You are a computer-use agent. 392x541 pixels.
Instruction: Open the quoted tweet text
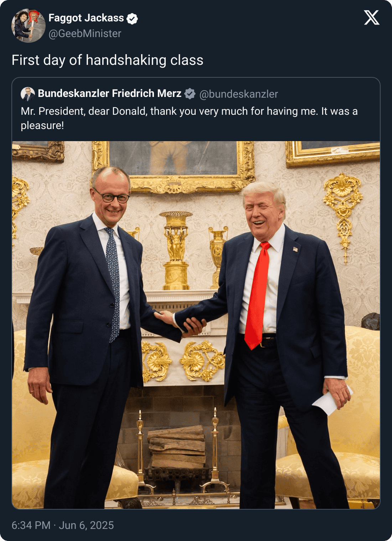point(189,118)
